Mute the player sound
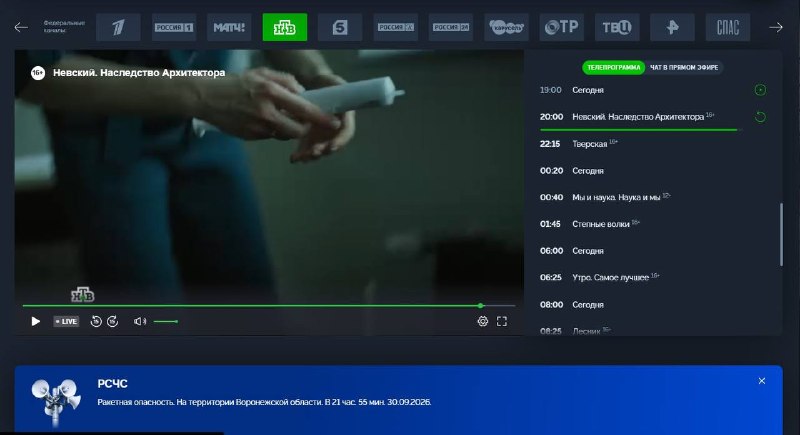Screen dimensions: 800x435 tap(140, 321)
